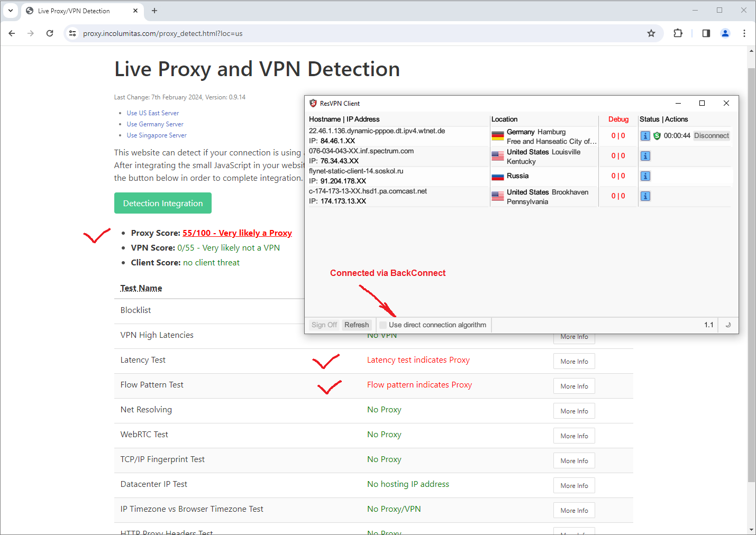Click the Debug column header
The image size is (756, 535).
point(618,119)
